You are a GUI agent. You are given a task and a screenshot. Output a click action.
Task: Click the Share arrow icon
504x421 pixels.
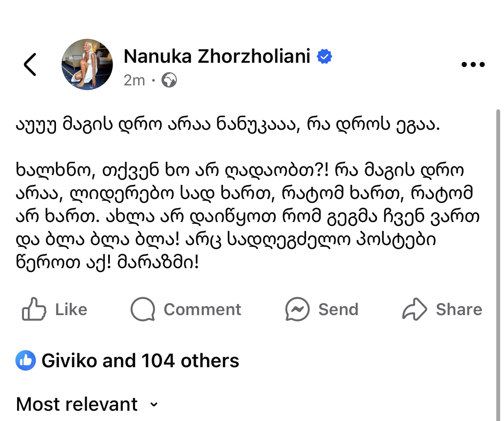[x=415, y=309]
